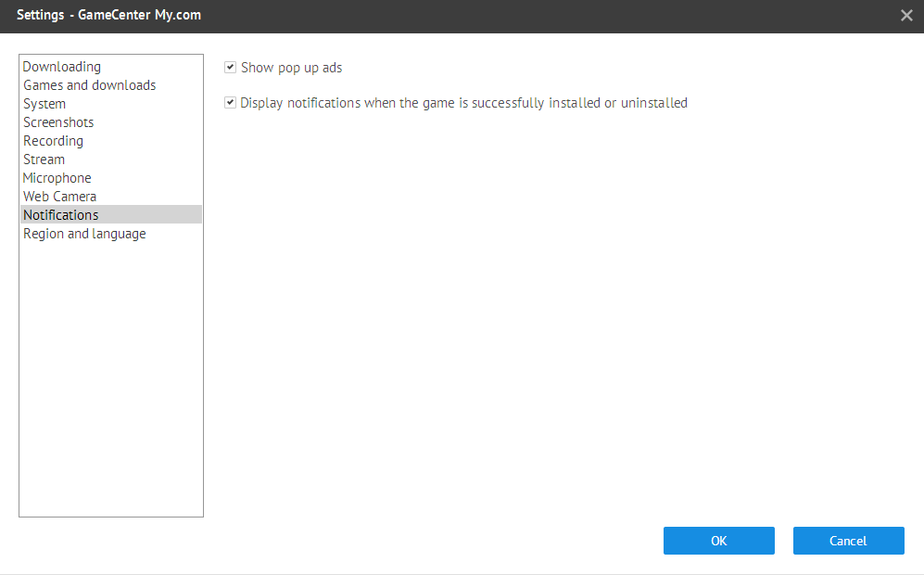Click empty area below Region and language
The height and width of the screenshot is (575, 924).
tap(111, 377)
